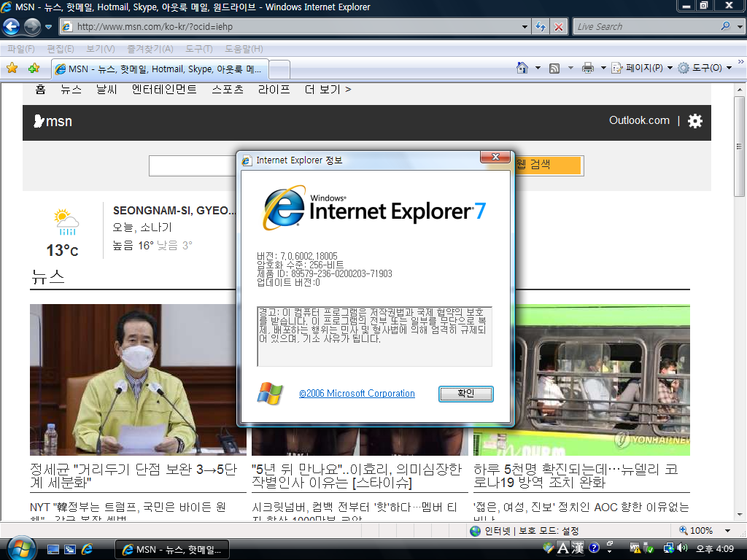Click the msn butterfly logo

[53, 122]
